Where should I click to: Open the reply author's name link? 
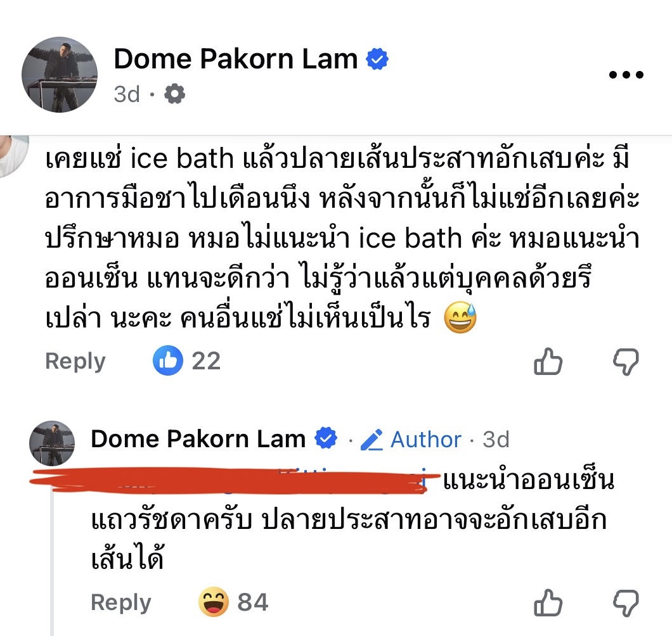click(x=198, y=438)
